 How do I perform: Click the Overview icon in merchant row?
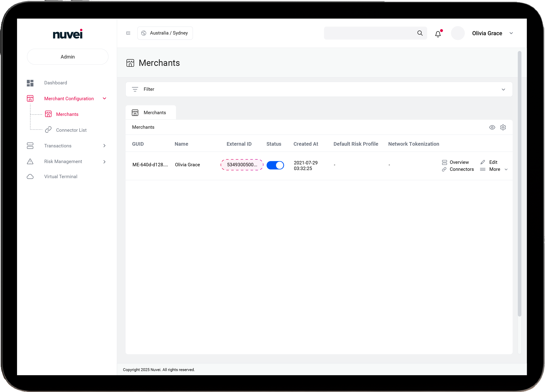[445, 162]
